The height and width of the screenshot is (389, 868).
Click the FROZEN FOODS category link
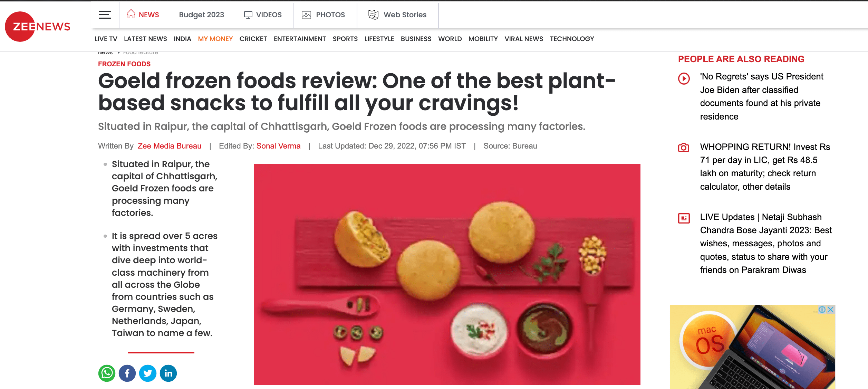124,64
